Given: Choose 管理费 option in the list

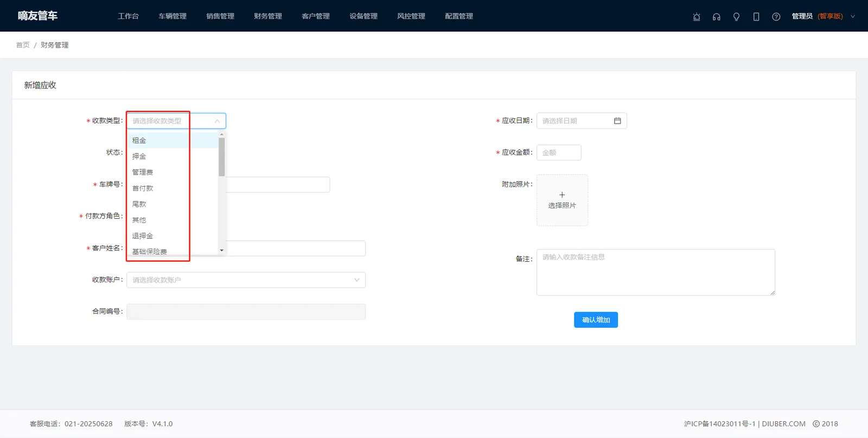Looking at the screenshot, I should click(173, 172).
